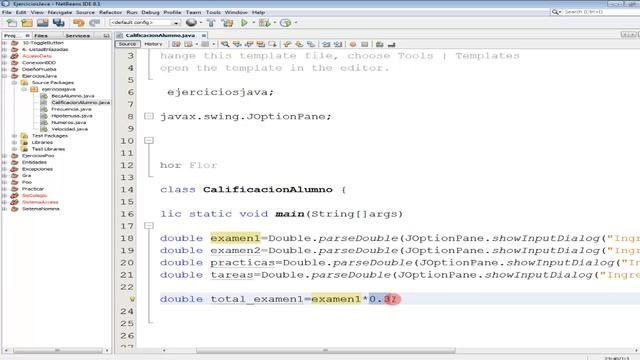Collapse the ejerciciosjava package node
Viewport: 640px width, 360px height.
pyautogui.click(x=24, y=89)
